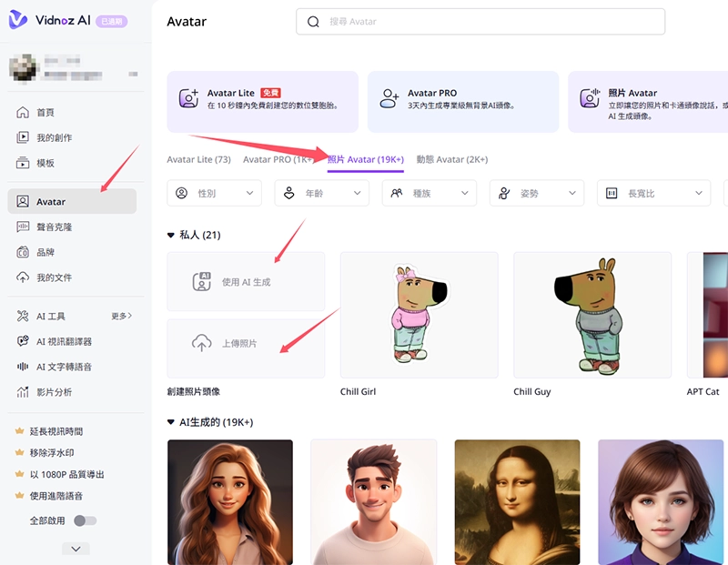Screen dimensions: 728x565
Task: Click the age filter person icon
Action: pos(288,193)
